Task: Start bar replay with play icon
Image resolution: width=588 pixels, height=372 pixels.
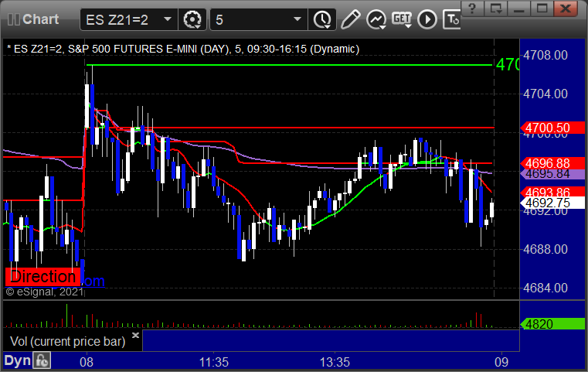Action: point(427,19)
